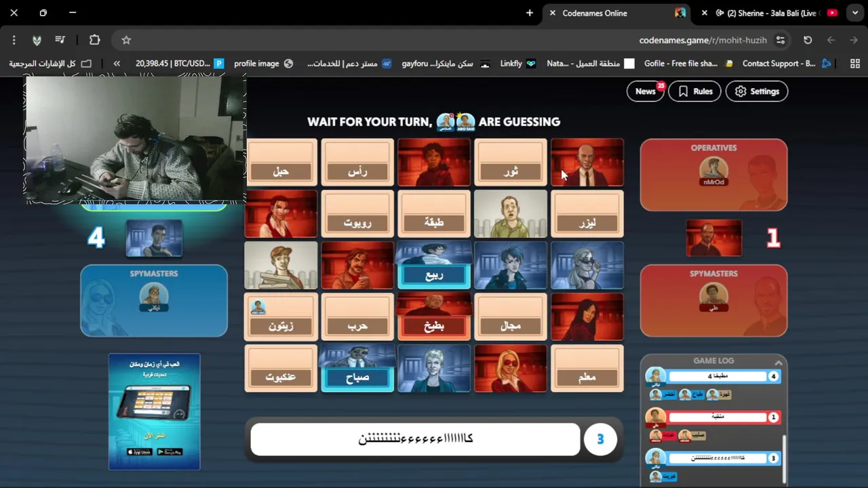Viewport: 868px width, 488px height.
Task: Click the mobile app promo image
Action: [154, 411]
